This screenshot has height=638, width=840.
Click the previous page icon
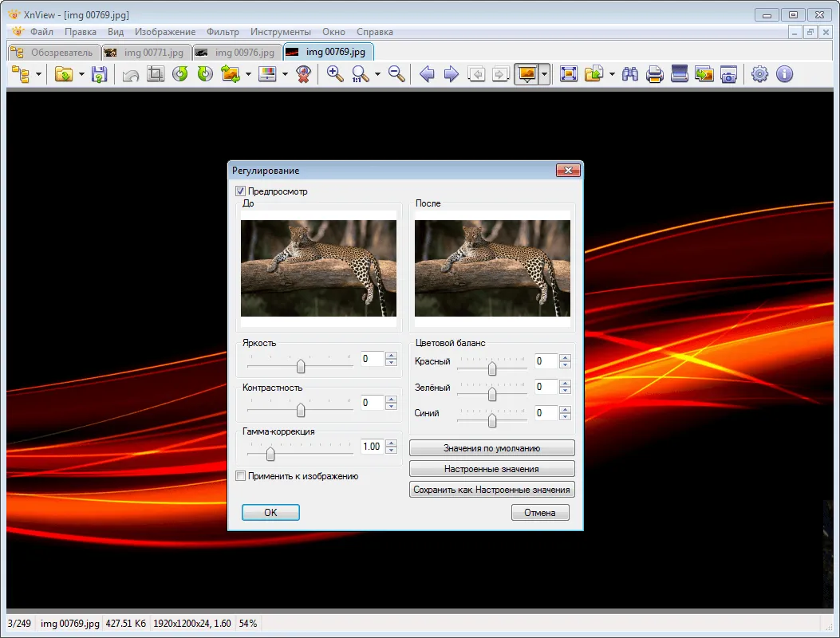[476, 74]
